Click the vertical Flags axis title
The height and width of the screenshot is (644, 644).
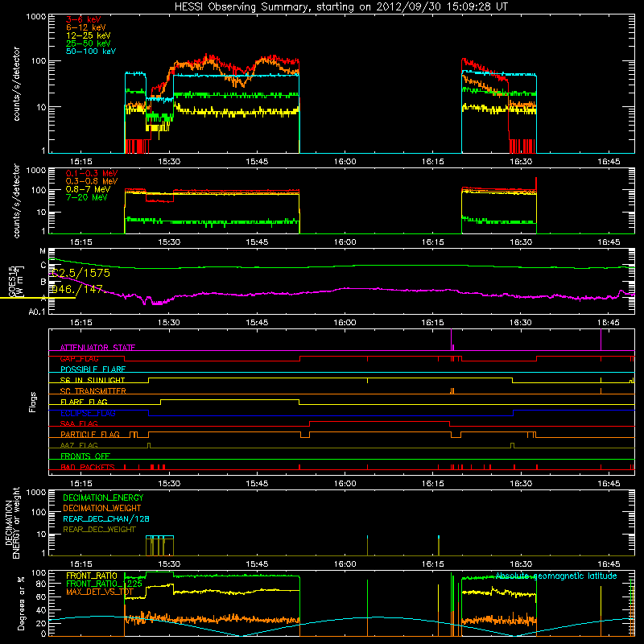(x=33, y=402)
